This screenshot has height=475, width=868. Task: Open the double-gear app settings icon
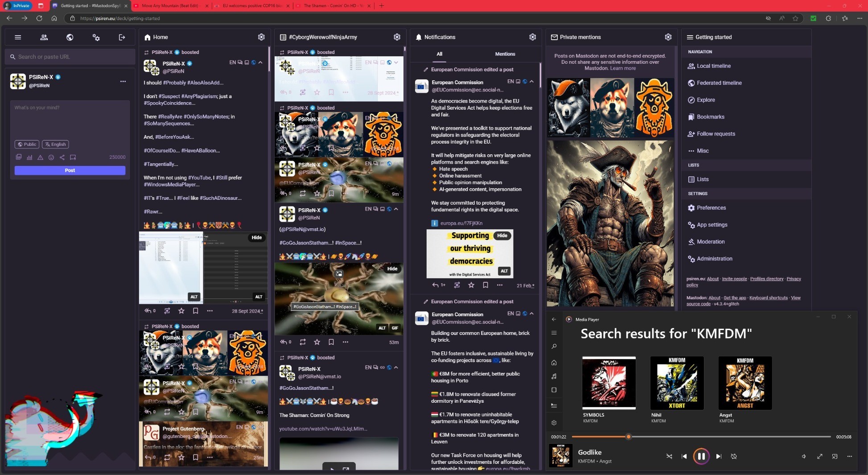(96, 37)
